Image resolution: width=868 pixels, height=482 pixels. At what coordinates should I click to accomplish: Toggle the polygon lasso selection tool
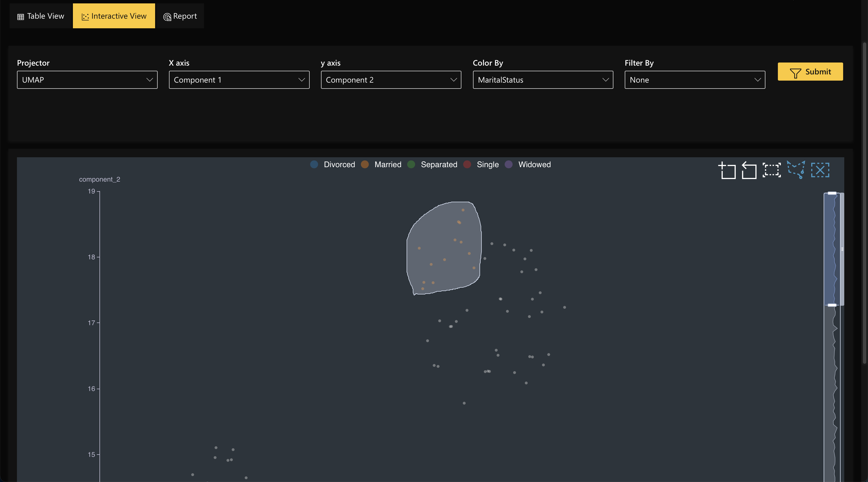point(796,170)
